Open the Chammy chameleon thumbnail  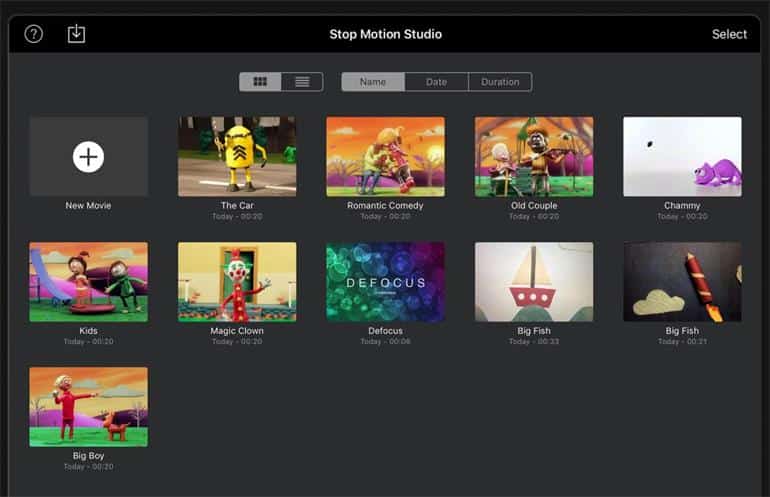[682, 157]
